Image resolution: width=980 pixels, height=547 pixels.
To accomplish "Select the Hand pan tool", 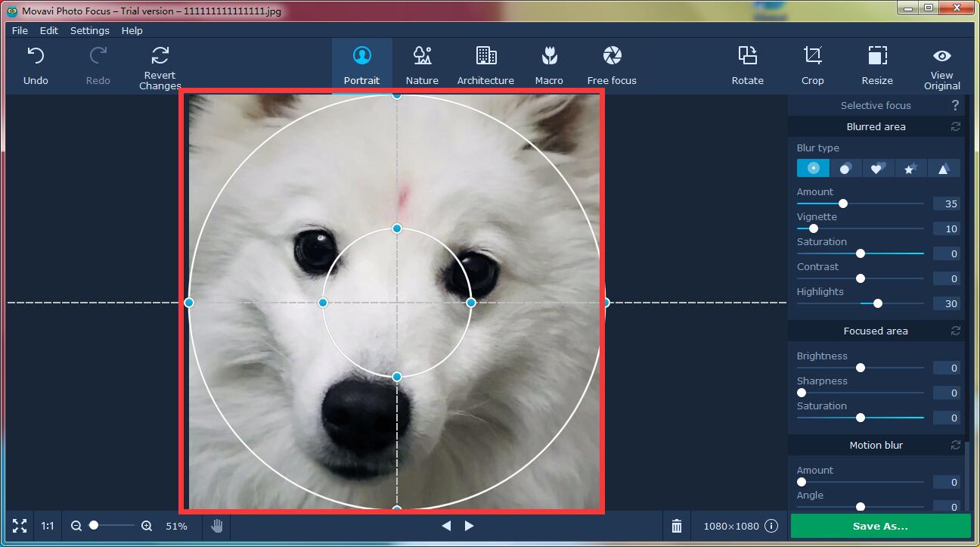I will pyautogui.click(x=217, y=526).
